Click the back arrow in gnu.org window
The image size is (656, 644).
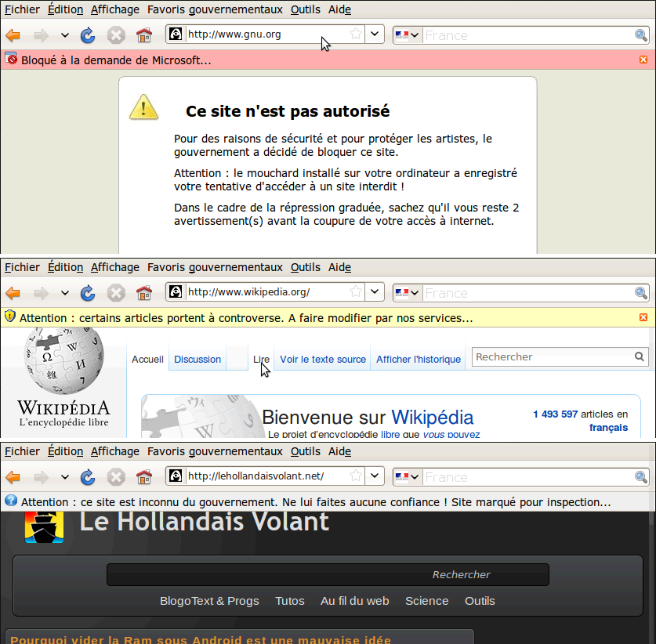click(13, 35)
